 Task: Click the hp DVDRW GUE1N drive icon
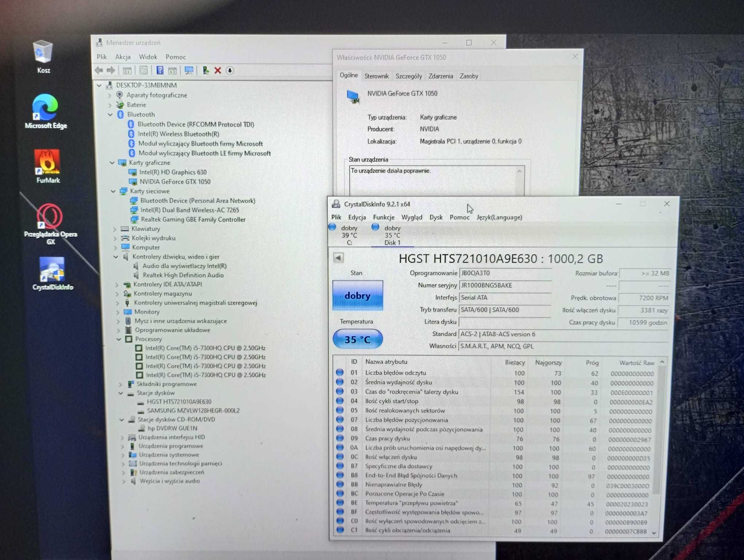(142, 428)
